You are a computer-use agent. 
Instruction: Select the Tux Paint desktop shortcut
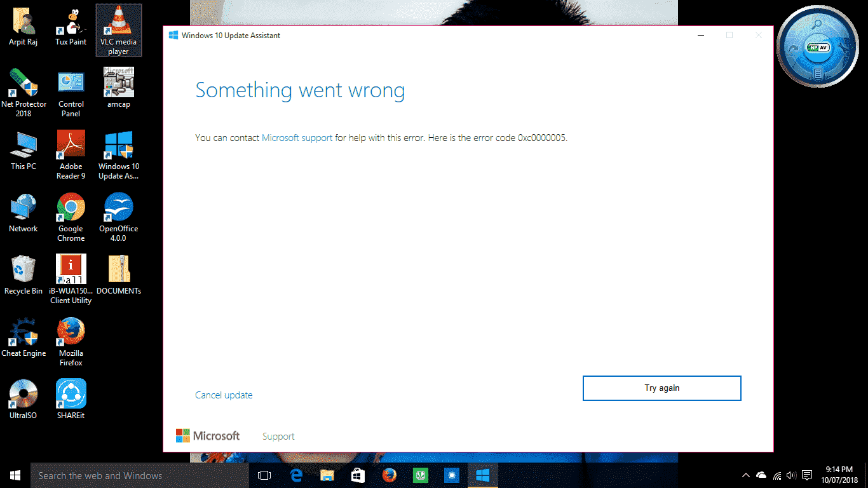[x=71, y=27]
